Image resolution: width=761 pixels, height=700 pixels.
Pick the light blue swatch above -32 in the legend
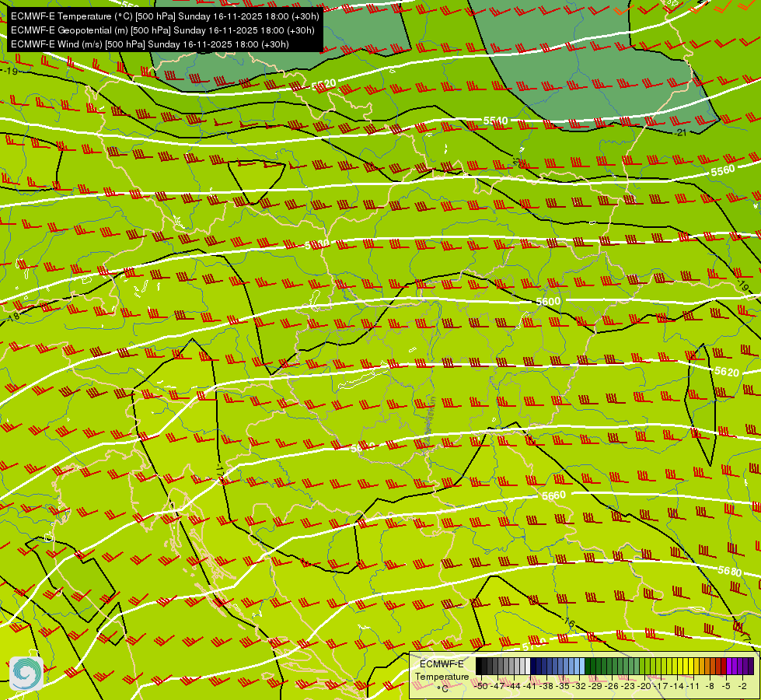tap(582, 666)
